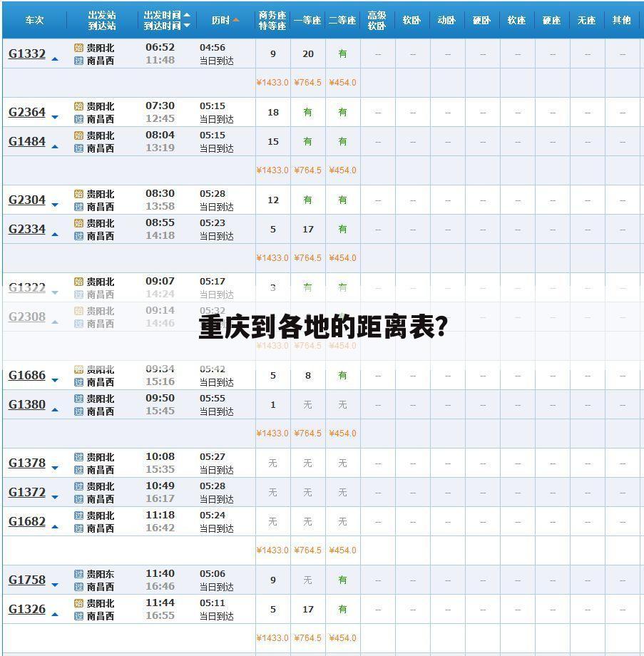
Task: Click departure time 11:40 for G1758
Action: 160,573
